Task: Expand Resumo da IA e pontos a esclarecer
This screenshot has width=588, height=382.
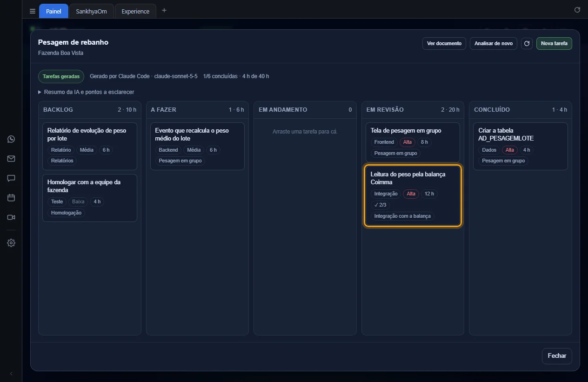Action: [86, 92]
